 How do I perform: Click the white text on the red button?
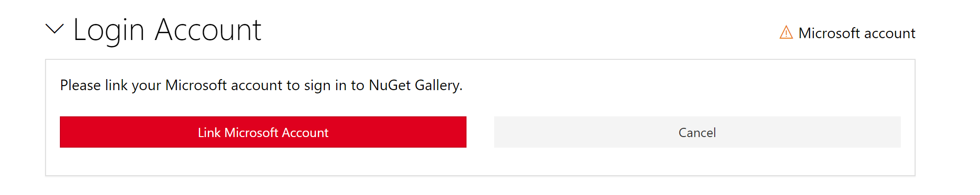263,132
